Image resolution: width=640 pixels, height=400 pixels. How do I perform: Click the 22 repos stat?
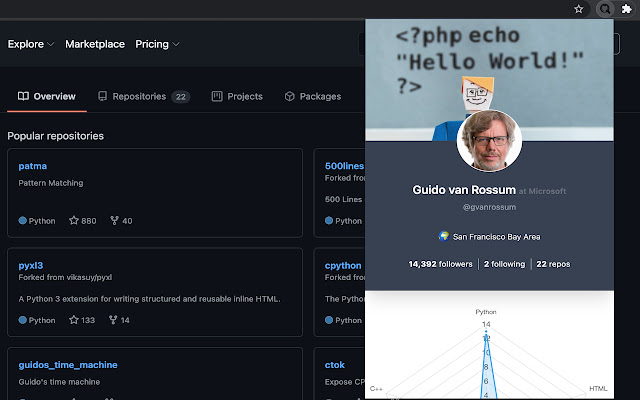(x=553, y=264)
